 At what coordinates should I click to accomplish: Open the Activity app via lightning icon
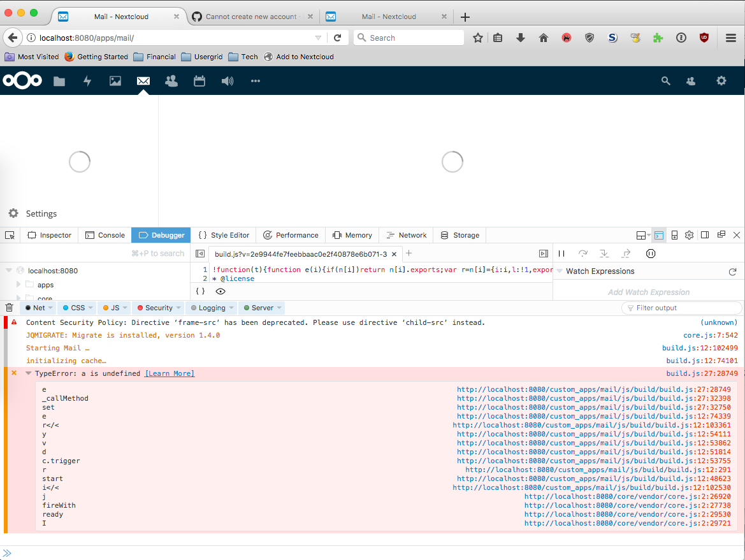click(x=87, y=81)
